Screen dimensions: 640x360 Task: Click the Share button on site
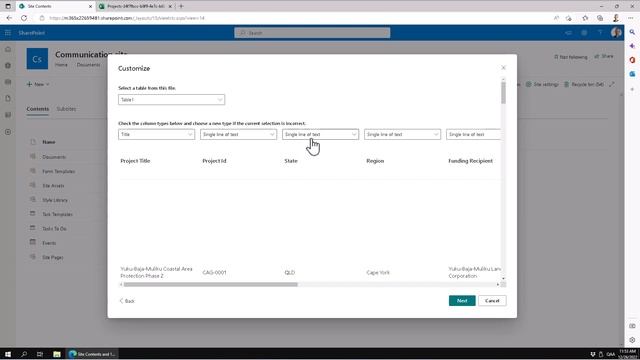coord(604,56)
